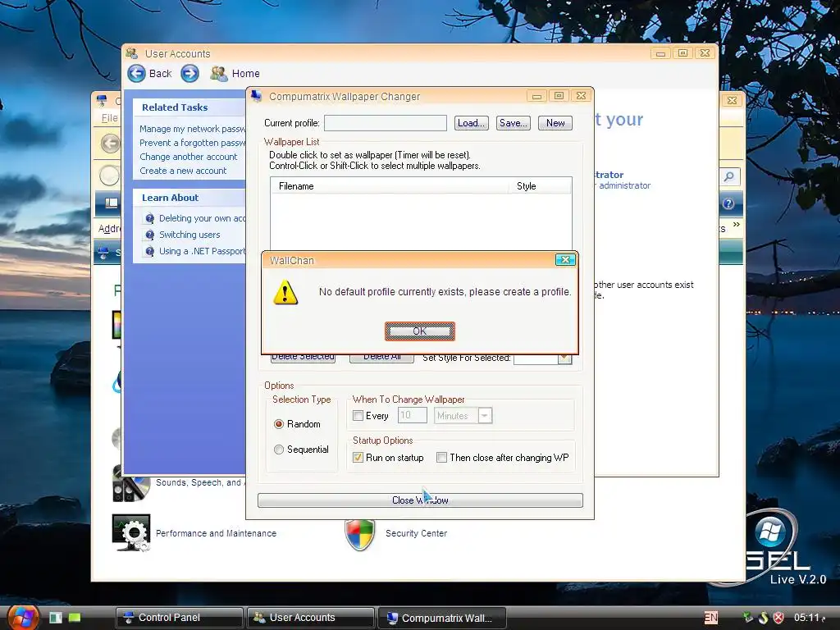Open the Security Center link
Viewport: 840px width, 630px height.
(x=416, y=533)
